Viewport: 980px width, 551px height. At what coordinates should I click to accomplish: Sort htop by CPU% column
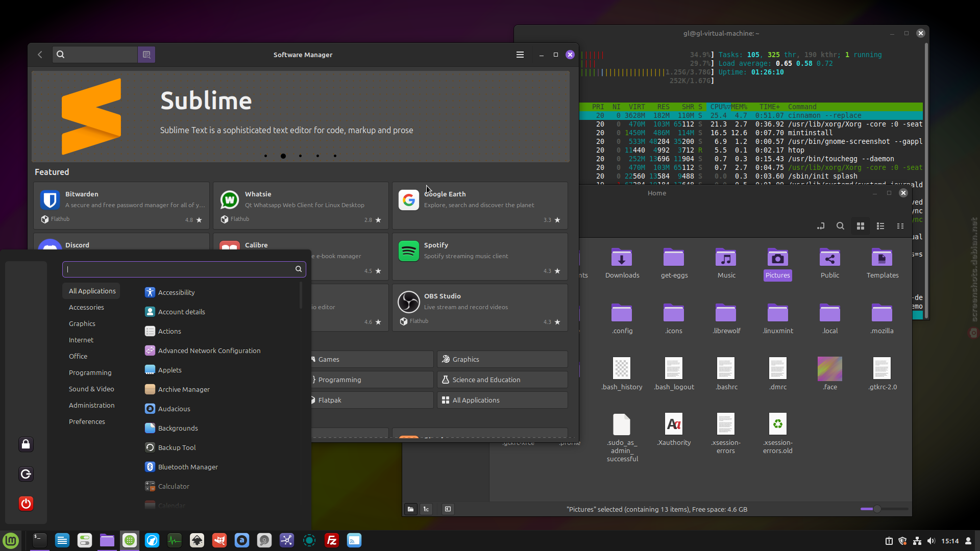[718, 107]
